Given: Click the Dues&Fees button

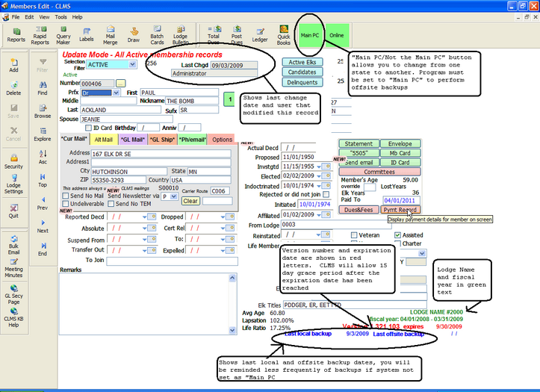Looking at the screenshot, I should pyautogui.click(x=359, y=211).
